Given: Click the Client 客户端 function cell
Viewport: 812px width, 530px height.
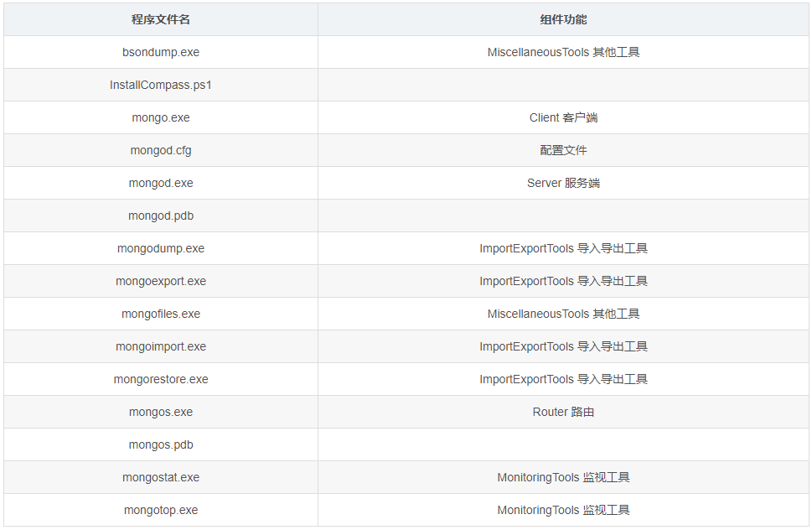Looking at the screenshot, I should (563, 117).
